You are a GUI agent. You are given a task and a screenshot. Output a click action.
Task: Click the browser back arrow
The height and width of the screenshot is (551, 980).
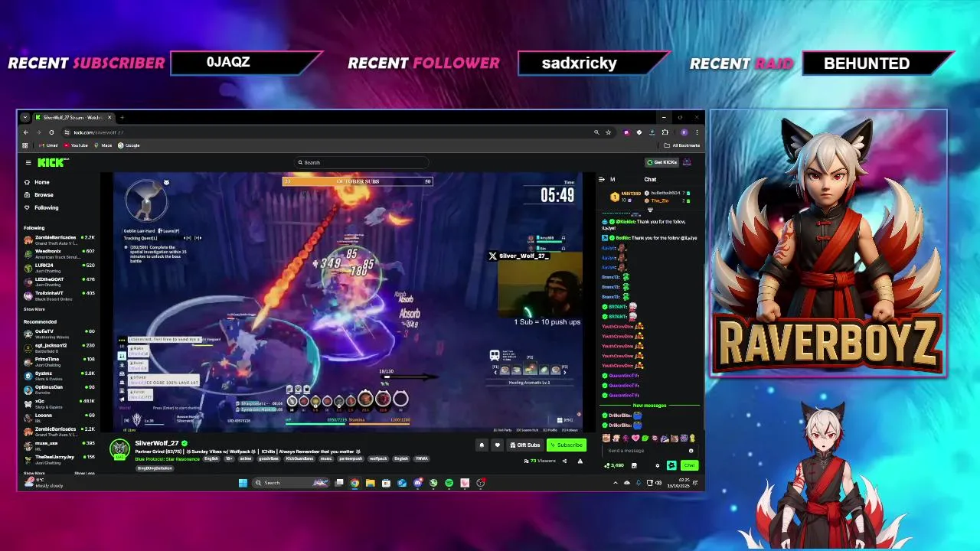(25, 132)
